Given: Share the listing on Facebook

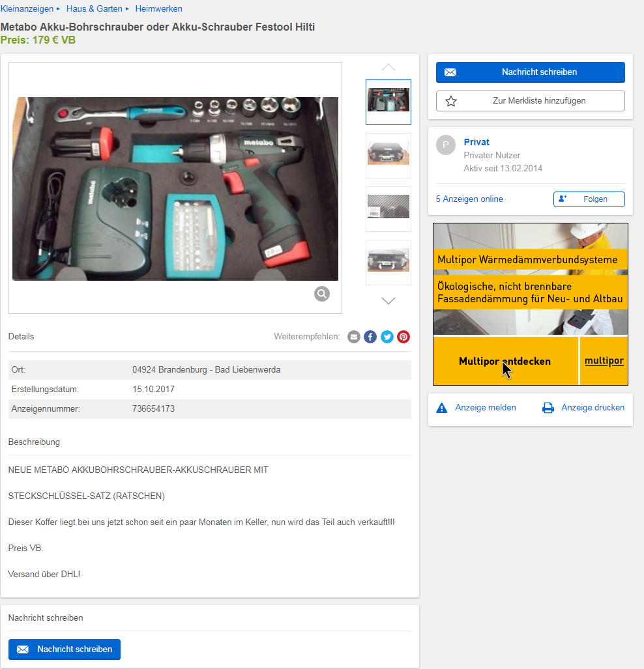Looking at the screenshot, I should (x=370, y=337).
